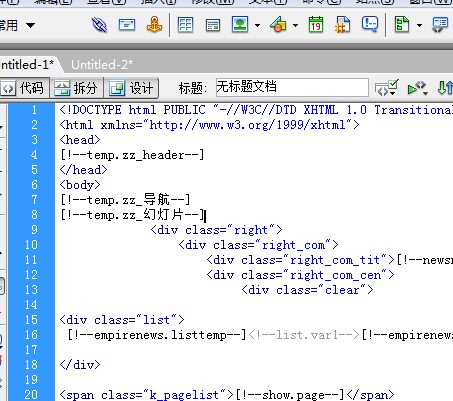Screen dimensions: 453x401
Task: Open Preview in Browser icon menu
Action: coord(418,88)
